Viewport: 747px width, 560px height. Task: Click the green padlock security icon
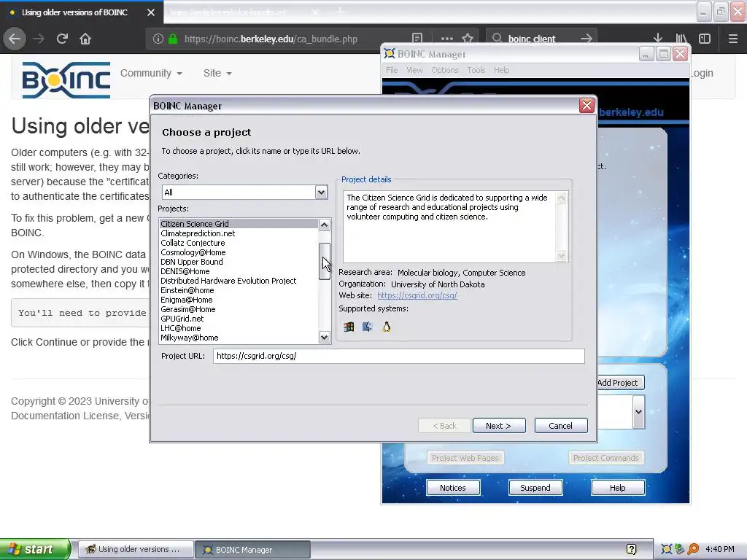pyautogui.click(x=173, y=39)
